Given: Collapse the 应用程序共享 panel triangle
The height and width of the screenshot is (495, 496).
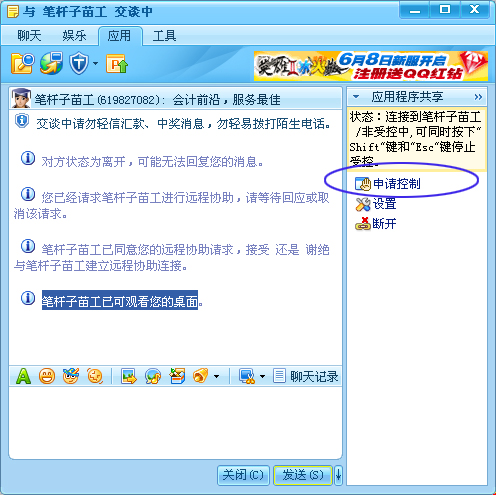Looking at the screenshot, I should [356, 97].
